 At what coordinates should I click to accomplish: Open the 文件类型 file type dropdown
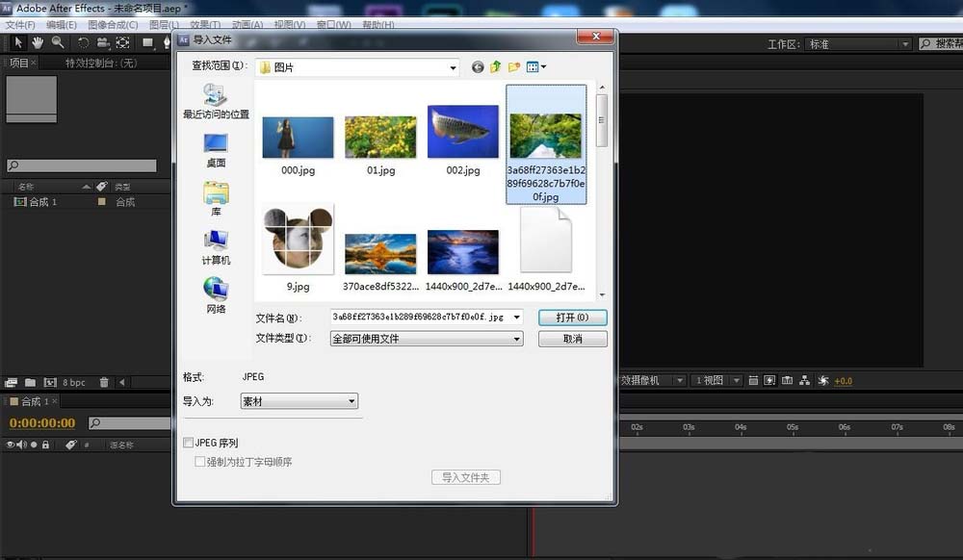427,339
